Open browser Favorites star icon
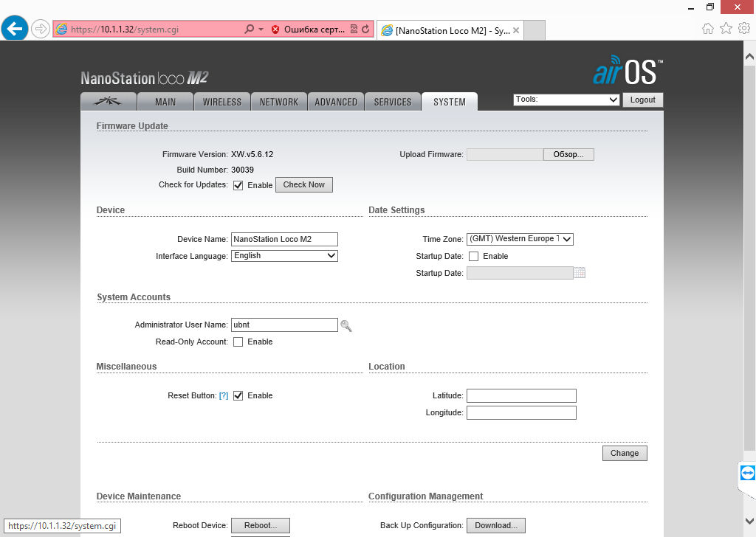 tap(726, 29)
